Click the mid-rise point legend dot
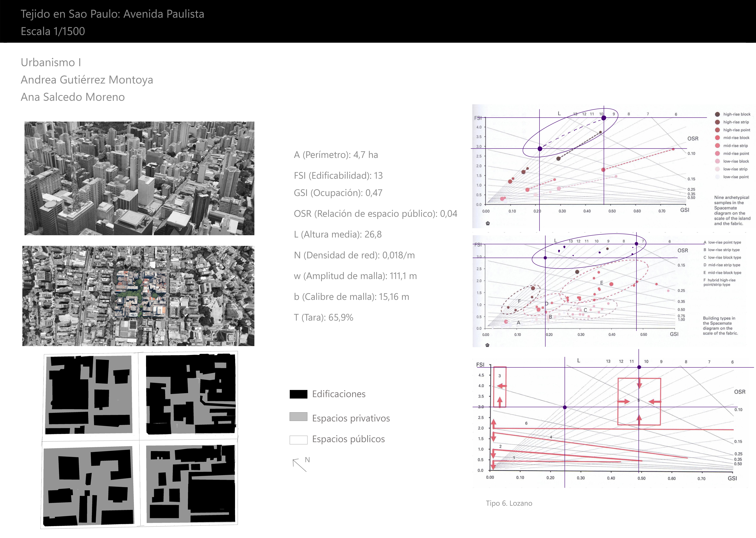Image resolution: width=756 pixels, height=538 pixels. [717, 153]
